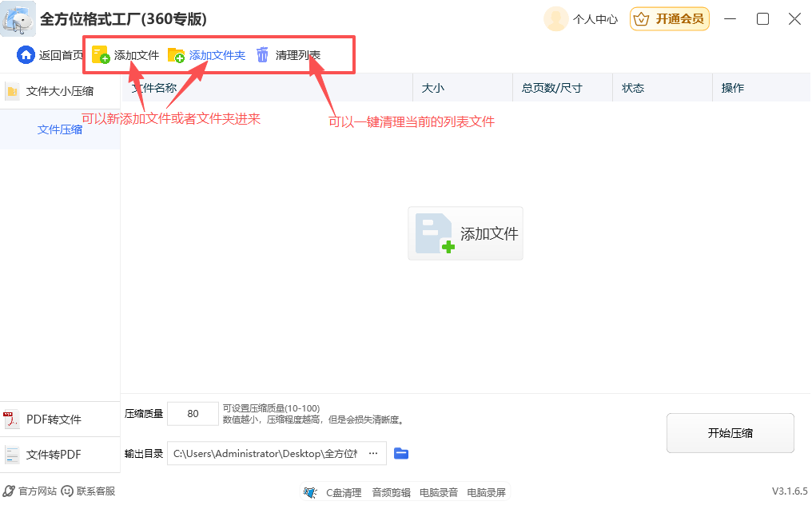Image resolution: width=812 pixels, height=509 pixels.
Task: Click the 个人中心 avatar icon
Action: coord(555,18)
